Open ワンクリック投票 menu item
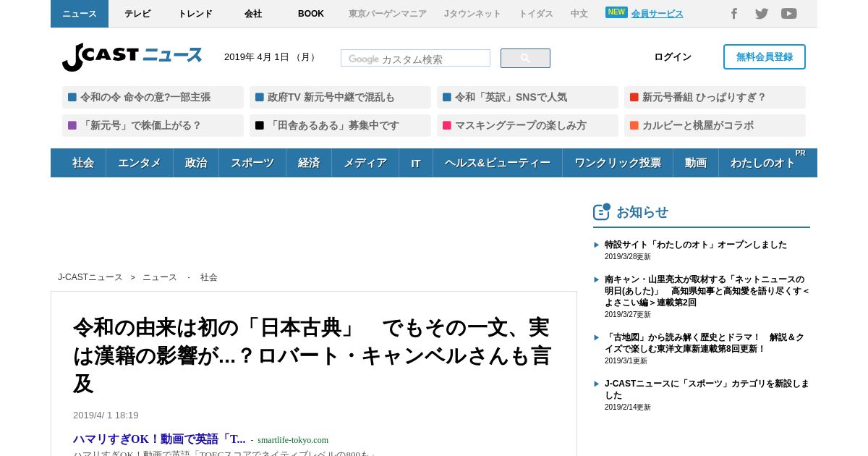The width and height of the screenshot is (868, 456). pyautogui.click(x=618, y=163)
